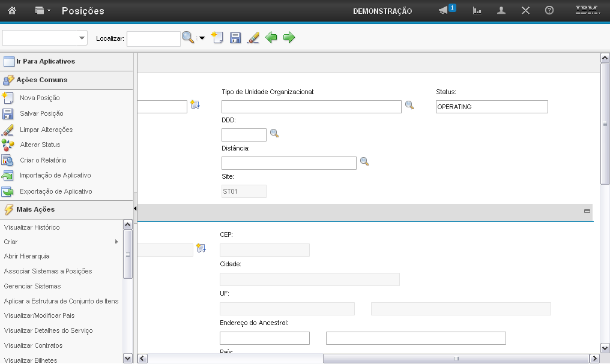Select Alterar Status action
The width and height of the screenshot is (610, 364).
[40, 145]
